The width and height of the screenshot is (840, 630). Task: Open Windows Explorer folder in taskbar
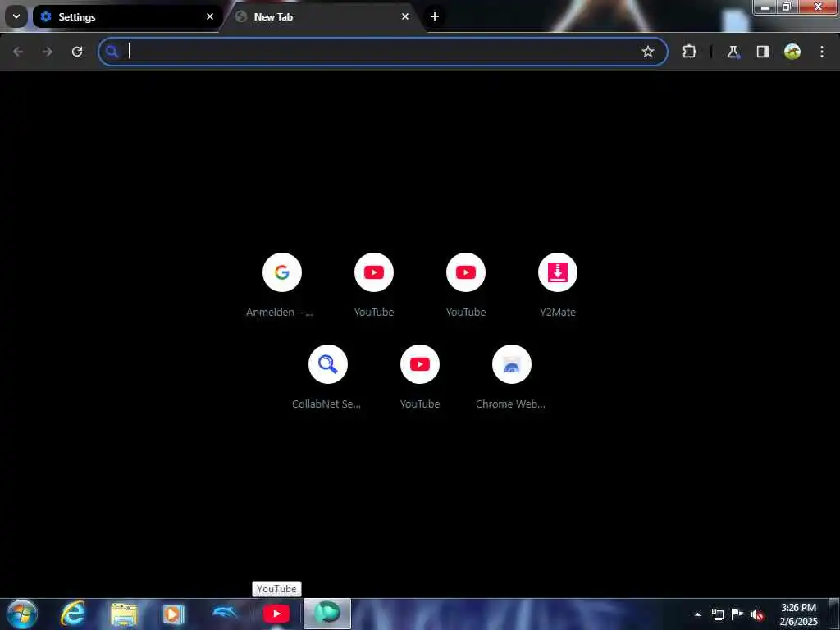click(x=124, y=614)
